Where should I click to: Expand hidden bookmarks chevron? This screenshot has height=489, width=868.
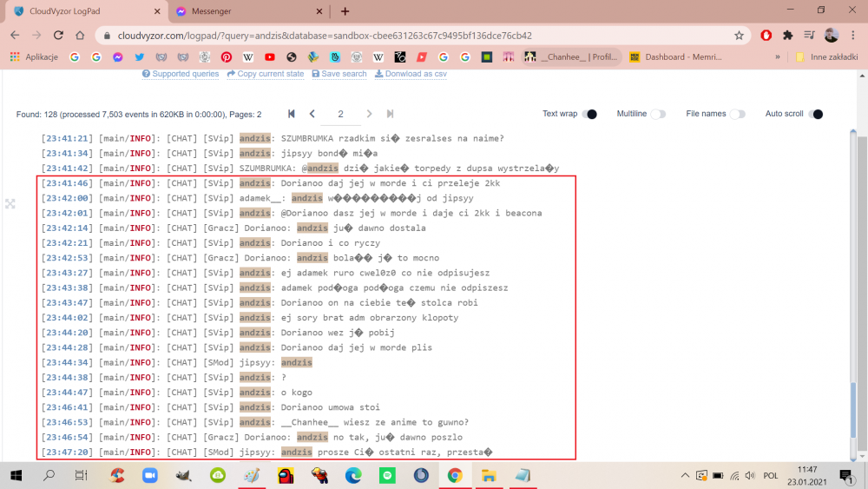pos(777,57)
